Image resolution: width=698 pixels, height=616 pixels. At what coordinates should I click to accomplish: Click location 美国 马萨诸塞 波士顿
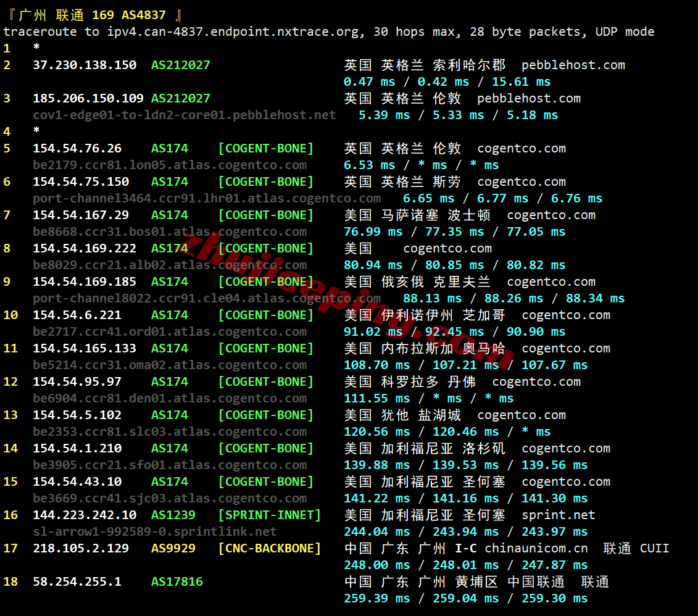tap(418, 215)
